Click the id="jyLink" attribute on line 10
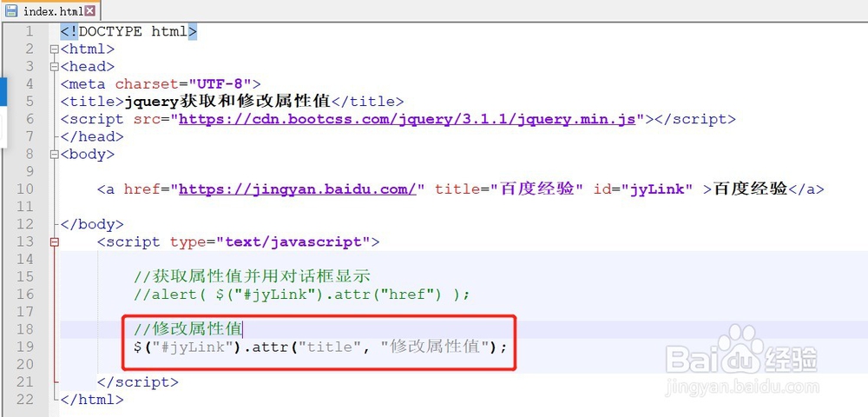868x417 pixels. 643,189
